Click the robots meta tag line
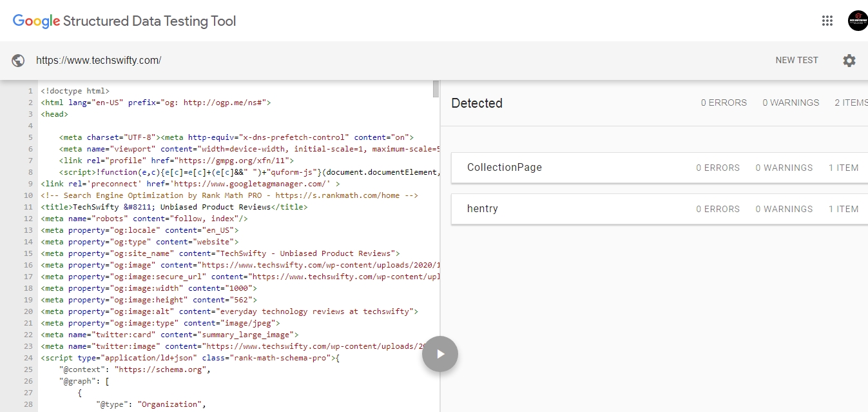The height and width of the screenshot is (412, 868). 144,219
